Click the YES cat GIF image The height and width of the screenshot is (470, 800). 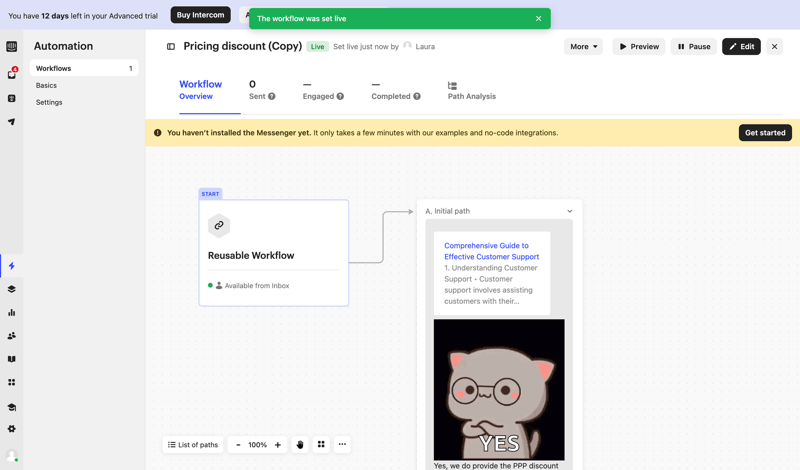pyautogui.click(x=499, y=389)
